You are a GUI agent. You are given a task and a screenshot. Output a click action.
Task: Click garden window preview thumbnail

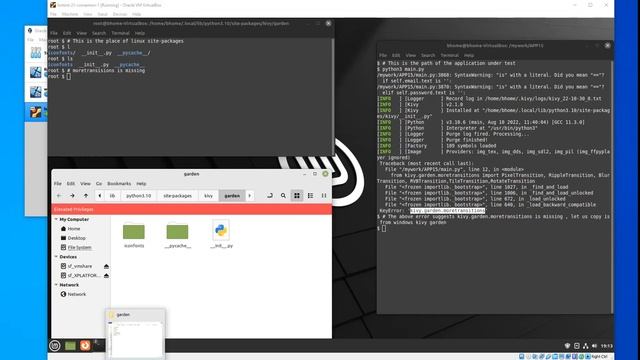(136, 339)
